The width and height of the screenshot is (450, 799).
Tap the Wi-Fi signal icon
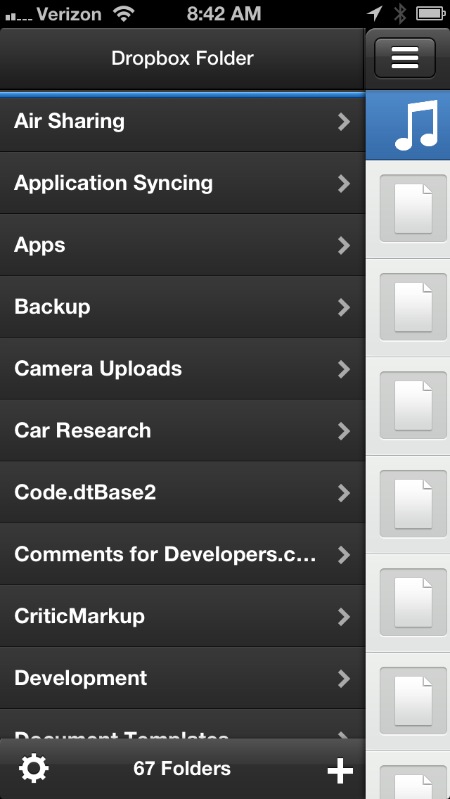pos(124,14)
